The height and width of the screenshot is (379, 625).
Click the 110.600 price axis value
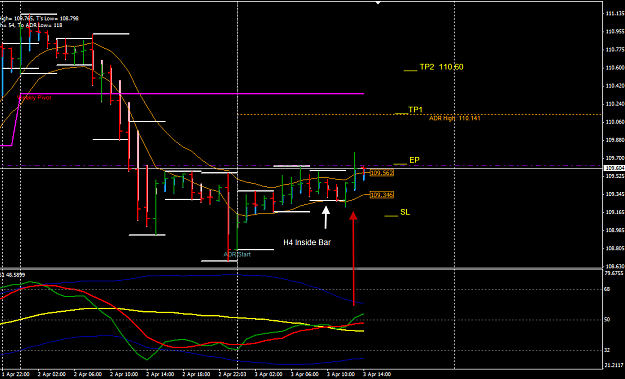coord(614,67)
